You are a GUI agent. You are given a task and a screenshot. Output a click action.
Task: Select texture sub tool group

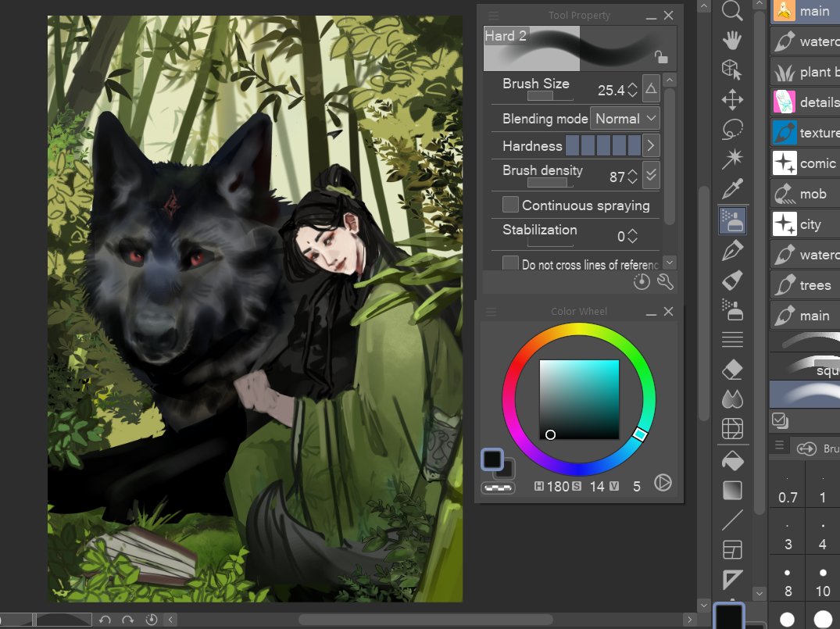pos(805,132)
